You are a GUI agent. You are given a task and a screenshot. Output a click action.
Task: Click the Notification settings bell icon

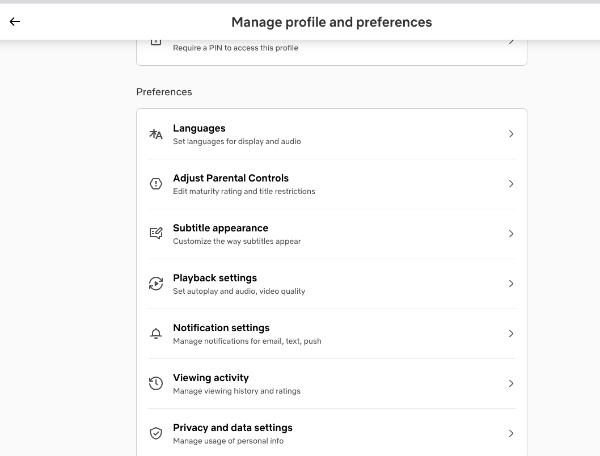pos(156,334)
